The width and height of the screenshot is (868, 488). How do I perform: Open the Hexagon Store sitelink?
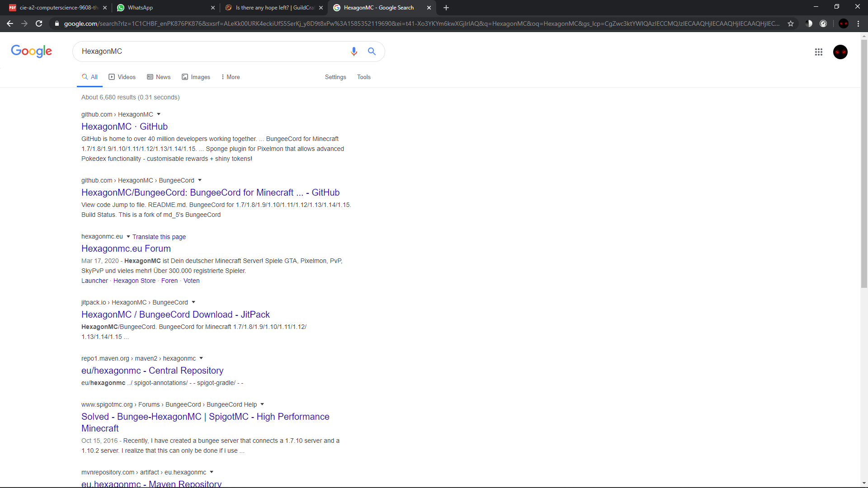point(134,281)
